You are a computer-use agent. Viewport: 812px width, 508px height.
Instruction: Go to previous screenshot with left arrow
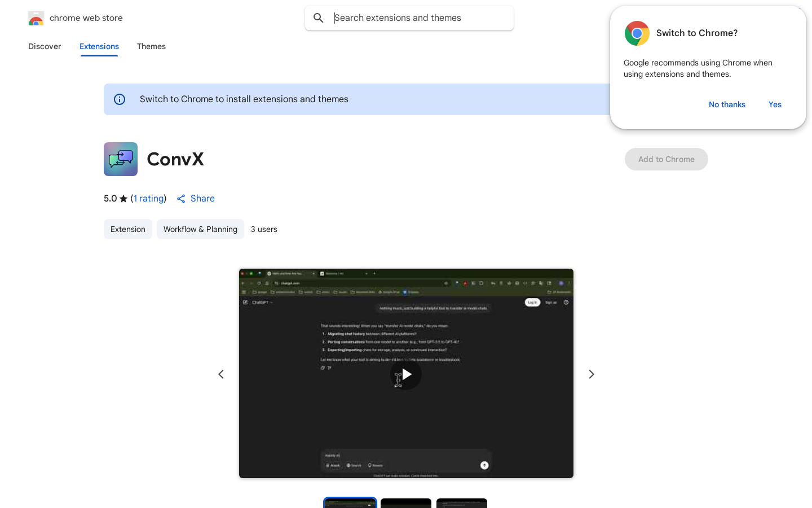221,374
